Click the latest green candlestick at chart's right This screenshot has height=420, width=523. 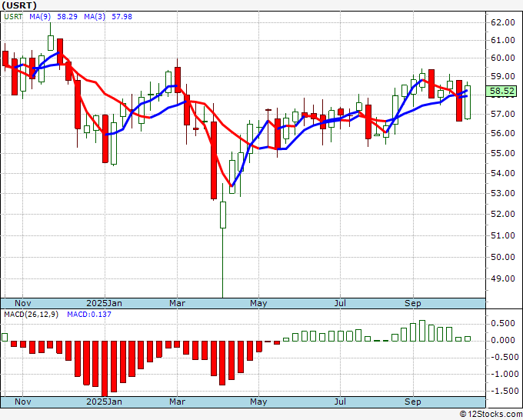point(468,102)
